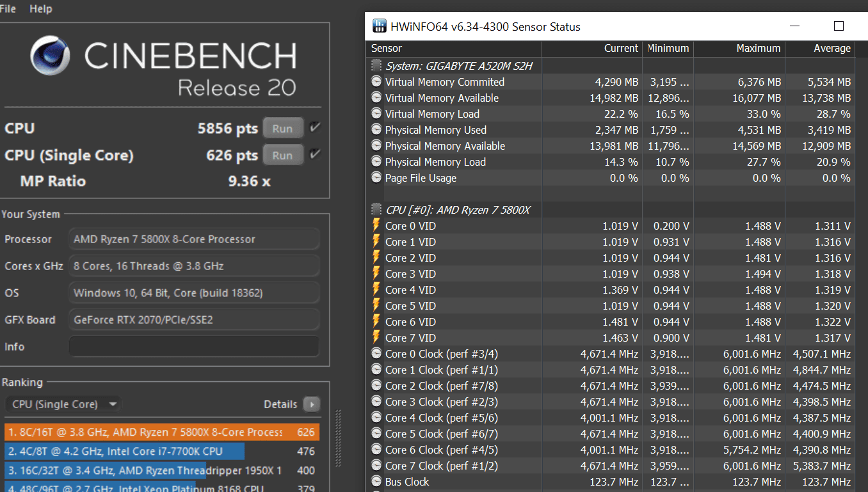Open the Help menu in Cinebench
868x492 pixels.
(x=41, y=9)
